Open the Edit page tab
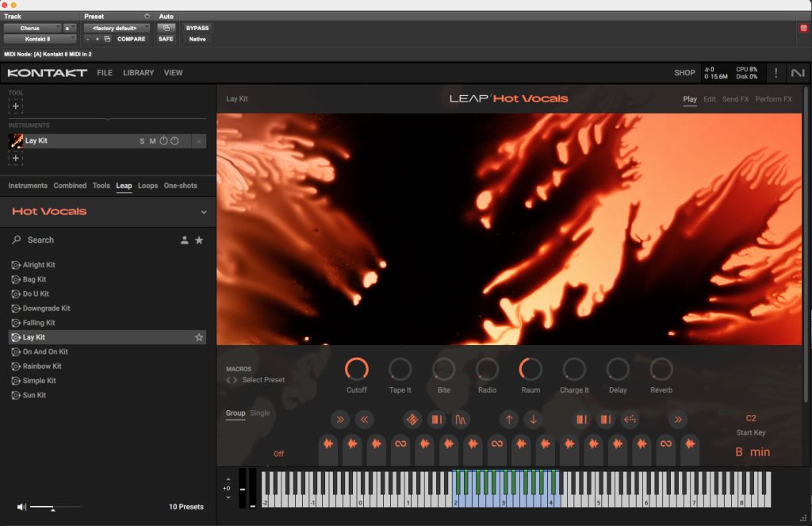This screenshot has height=526, width=812. point(709,99)
